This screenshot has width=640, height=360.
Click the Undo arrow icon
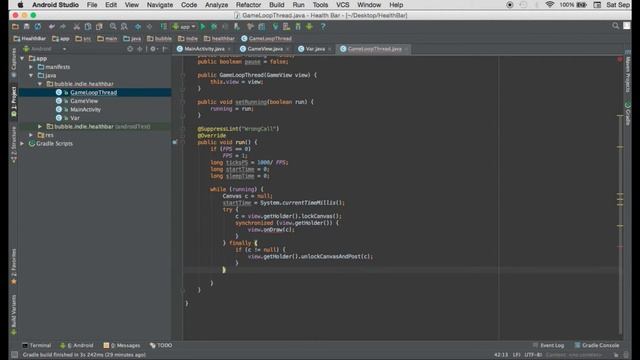pos(51,27)
